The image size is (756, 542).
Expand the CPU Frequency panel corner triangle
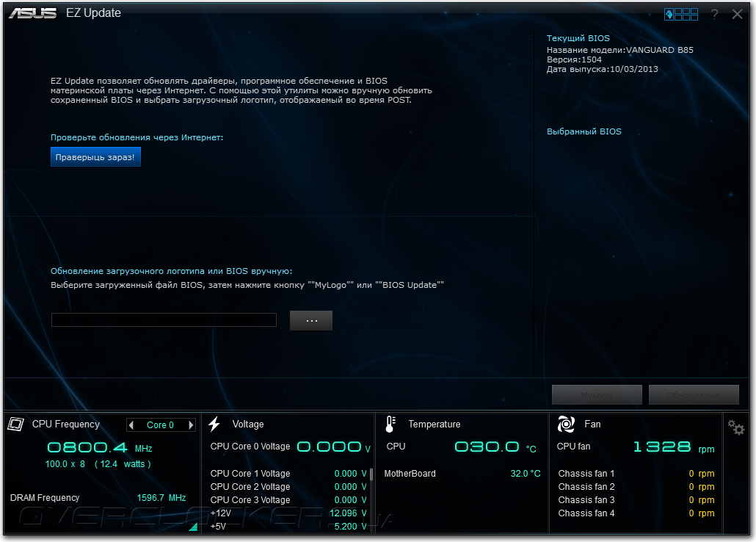[194, 527]
